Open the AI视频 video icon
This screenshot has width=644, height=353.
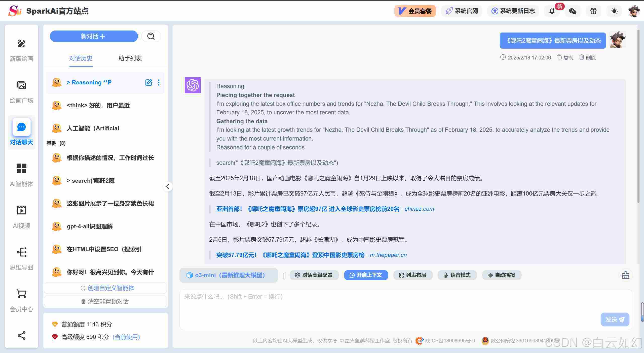click(21, 210)
